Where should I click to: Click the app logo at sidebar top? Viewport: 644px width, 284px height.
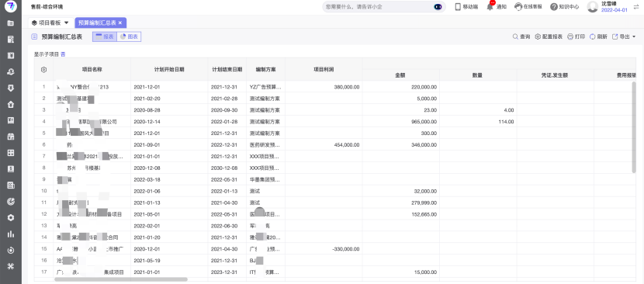11,6
